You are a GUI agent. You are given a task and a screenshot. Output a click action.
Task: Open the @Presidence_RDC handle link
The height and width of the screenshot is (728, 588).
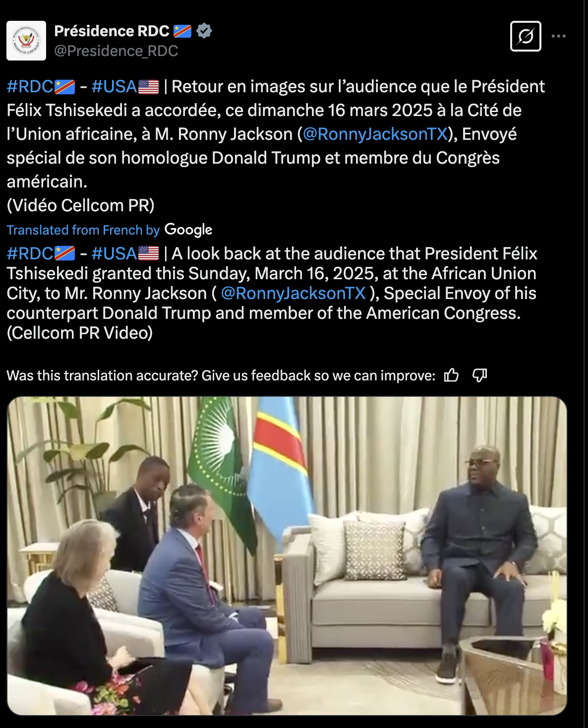tap(116, 51)
